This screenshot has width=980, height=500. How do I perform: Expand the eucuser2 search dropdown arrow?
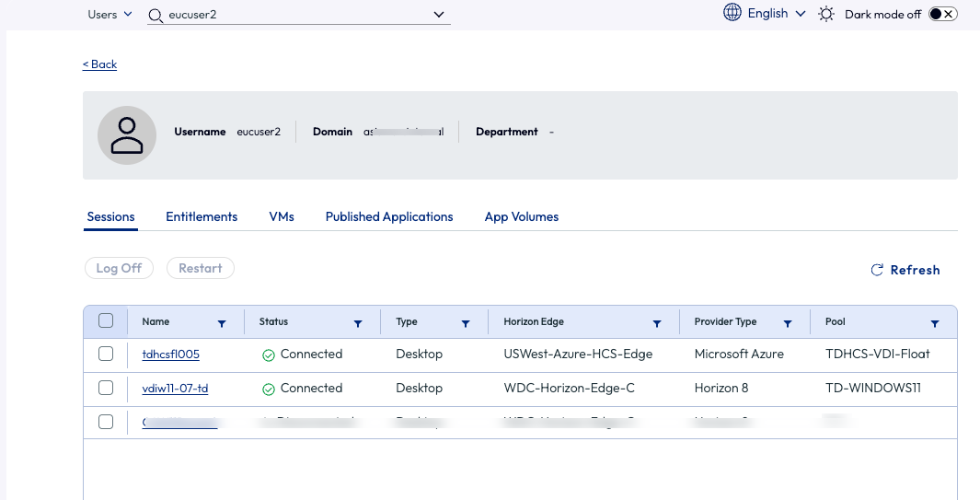coord(439,14)
